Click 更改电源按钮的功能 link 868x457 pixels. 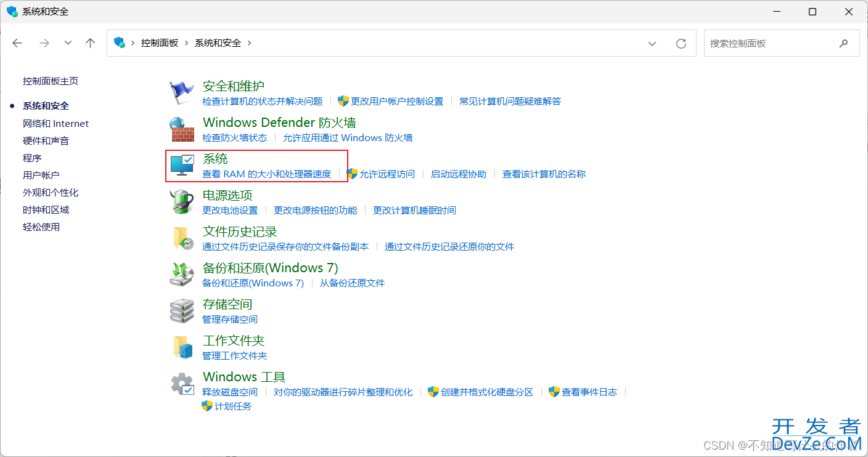click(316, 210)
